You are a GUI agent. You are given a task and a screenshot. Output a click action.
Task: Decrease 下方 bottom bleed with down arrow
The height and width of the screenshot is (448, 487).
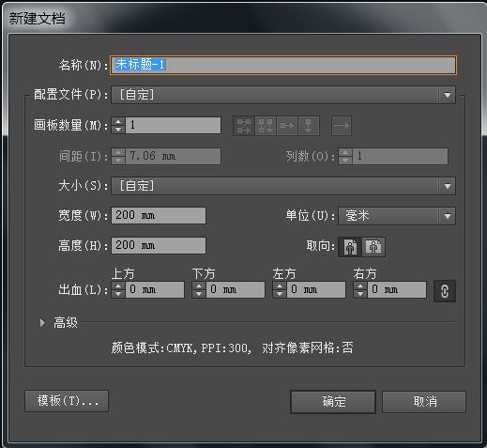click(x=199, y=294)
